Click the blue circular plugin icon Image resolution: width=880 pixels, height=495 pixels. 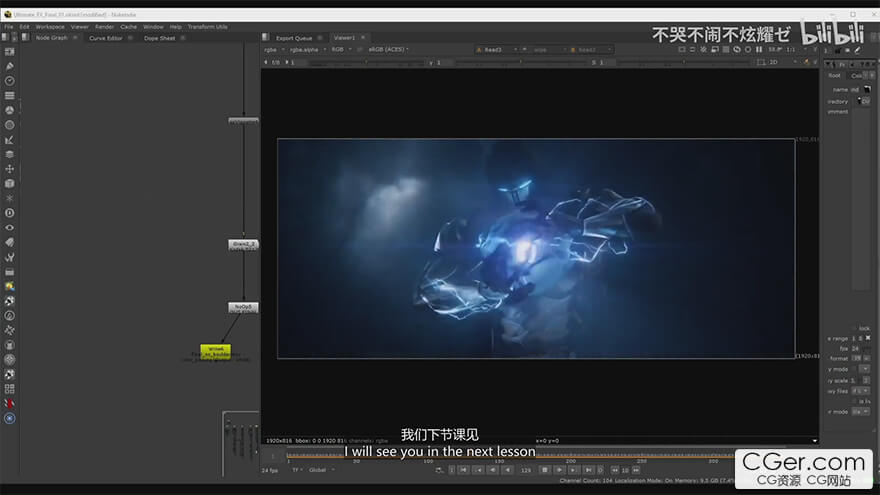[10, 418]
